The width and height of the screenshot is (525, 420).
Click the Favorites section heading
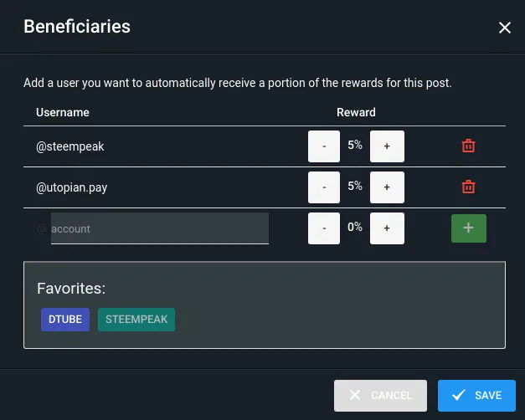point(71,288)
